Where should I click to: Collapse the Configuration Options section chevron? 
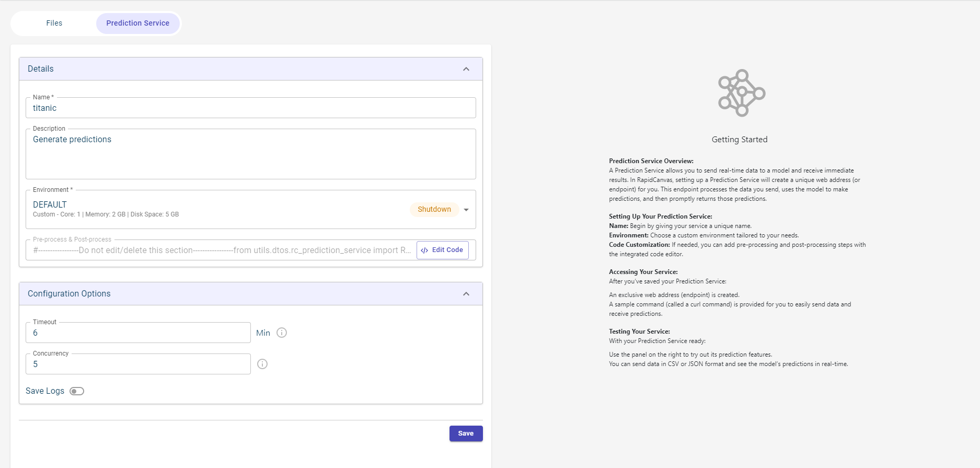(x=466, y=294)
